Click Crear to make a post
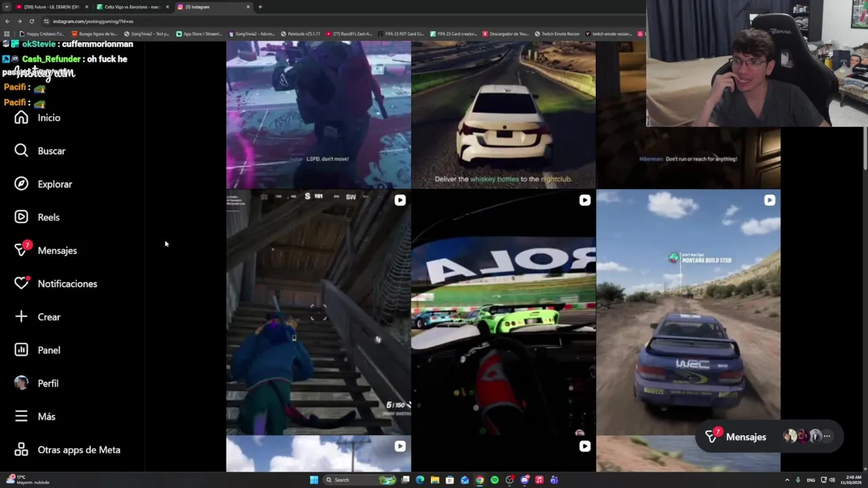This screenshot has width=868, height=488. click(38, 317)
